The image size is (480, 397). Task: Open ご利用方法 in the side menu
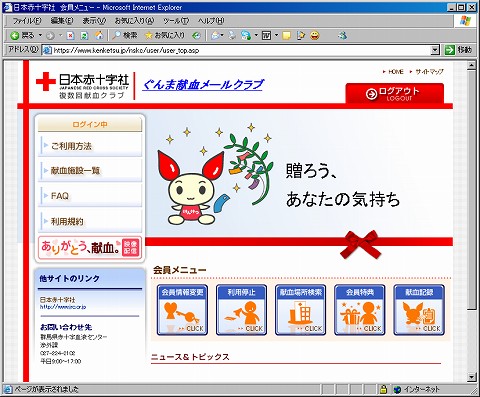point(90,146)
